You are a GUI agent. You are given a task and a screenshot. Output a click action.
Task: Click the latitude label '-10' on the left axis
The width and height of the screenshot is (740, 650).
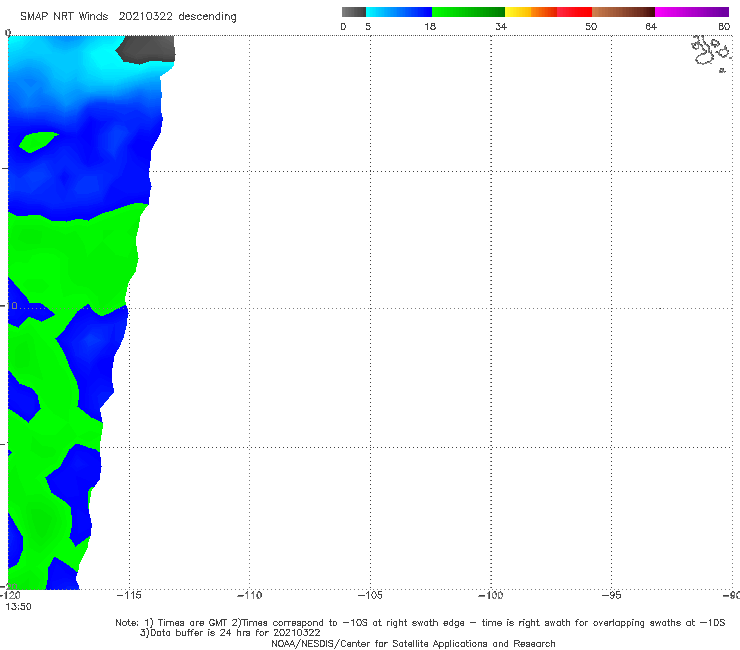coord(9,306)
